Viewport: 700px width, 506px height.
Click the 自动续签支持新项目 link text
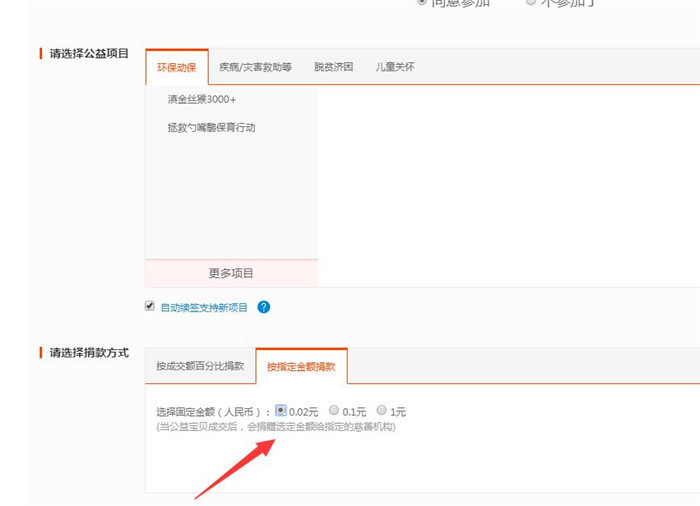click(204, 308)
